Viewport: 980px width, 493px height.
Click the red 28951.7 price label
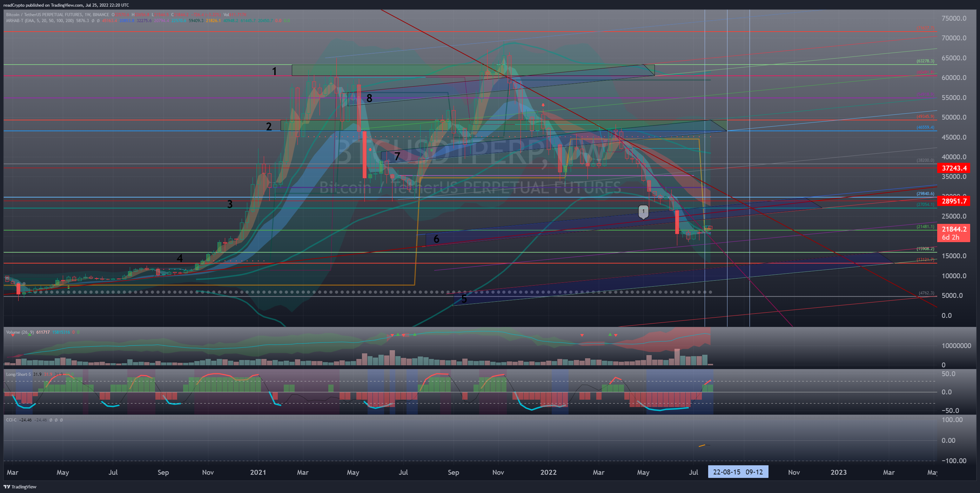[x=953, y=201]
